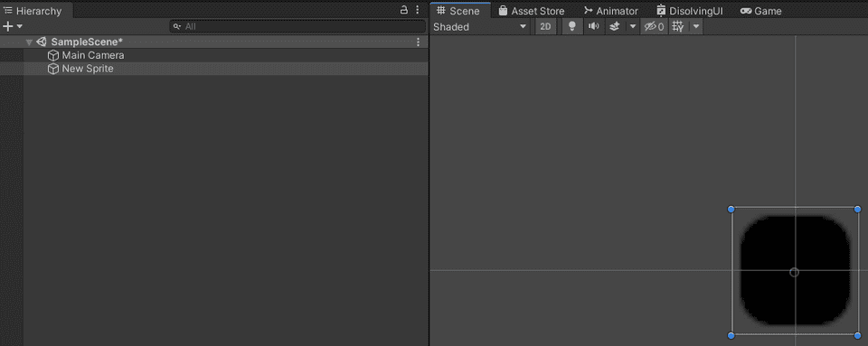Click the search magnifier icon in Hierarchy
The height and width of the screenshot is (346, 868).
click(177, 26)
